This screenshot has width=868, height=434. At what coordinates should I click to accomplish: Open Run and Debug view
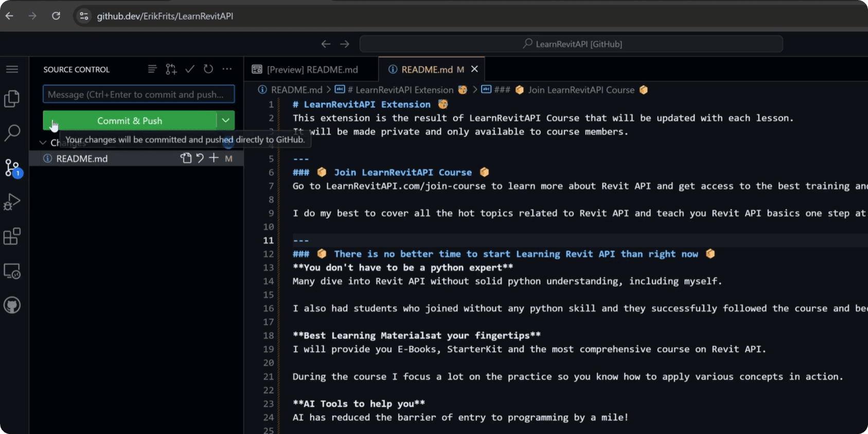point(12,202)
